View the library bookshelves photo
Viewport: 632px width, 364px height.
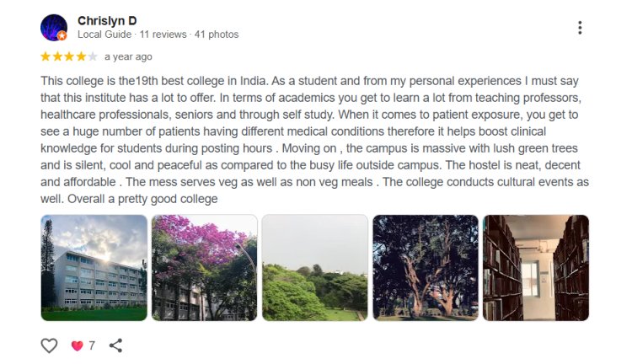tap(535, 268)
